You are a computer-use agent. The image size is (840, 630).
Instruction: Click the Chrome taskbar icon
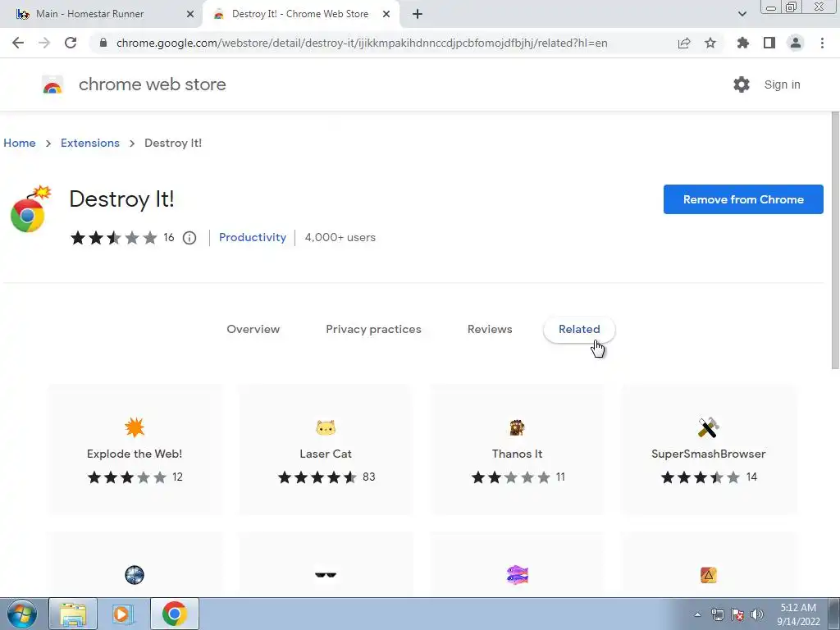[175, 614]
